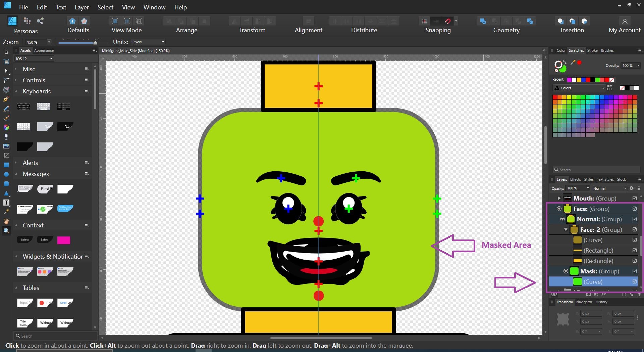Open the History tab

pos(601,302)
